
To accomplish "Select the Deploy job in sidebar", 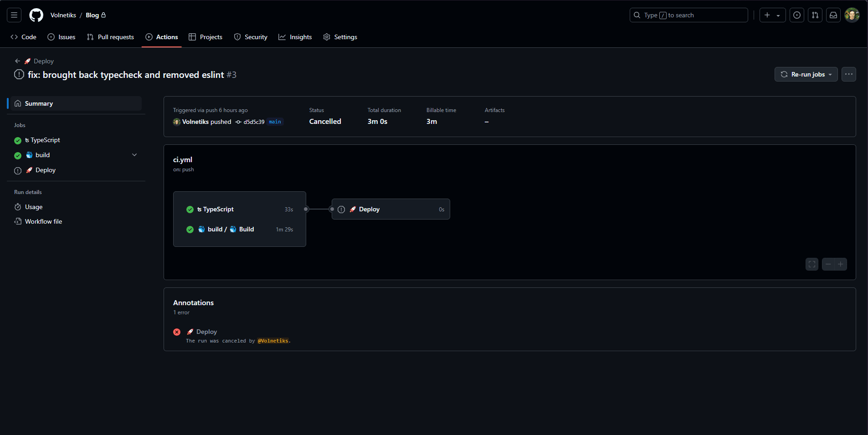I will tap(45, 170).
